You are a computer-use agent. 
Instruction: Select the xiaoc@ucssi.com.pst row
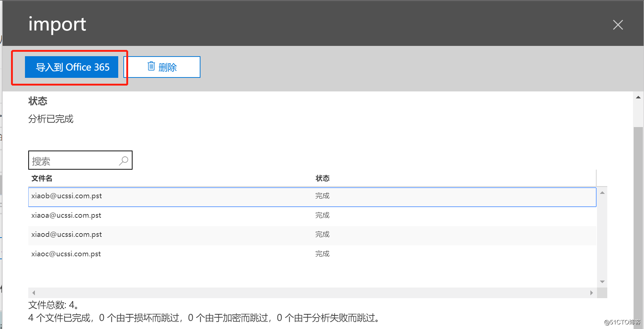tap(312, 254)
